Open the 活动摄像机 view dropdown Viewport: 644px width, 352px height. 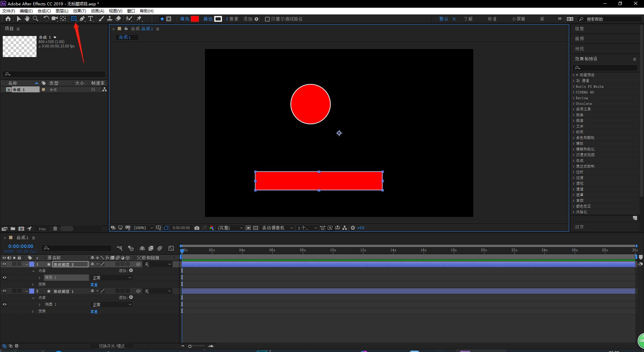point(277,228)
